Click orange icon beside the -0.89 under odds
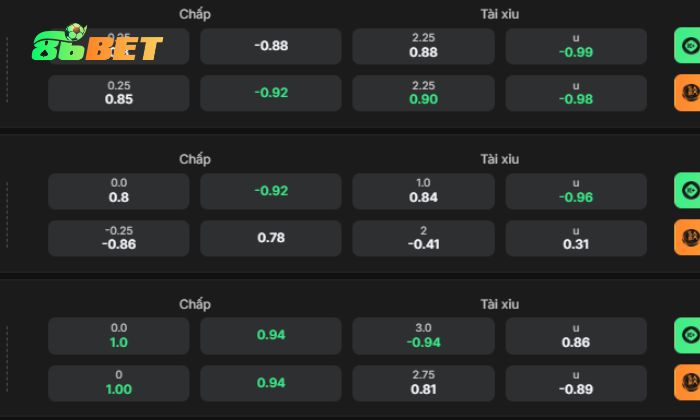This screenshot has height=420, width=700. [688, 382]
